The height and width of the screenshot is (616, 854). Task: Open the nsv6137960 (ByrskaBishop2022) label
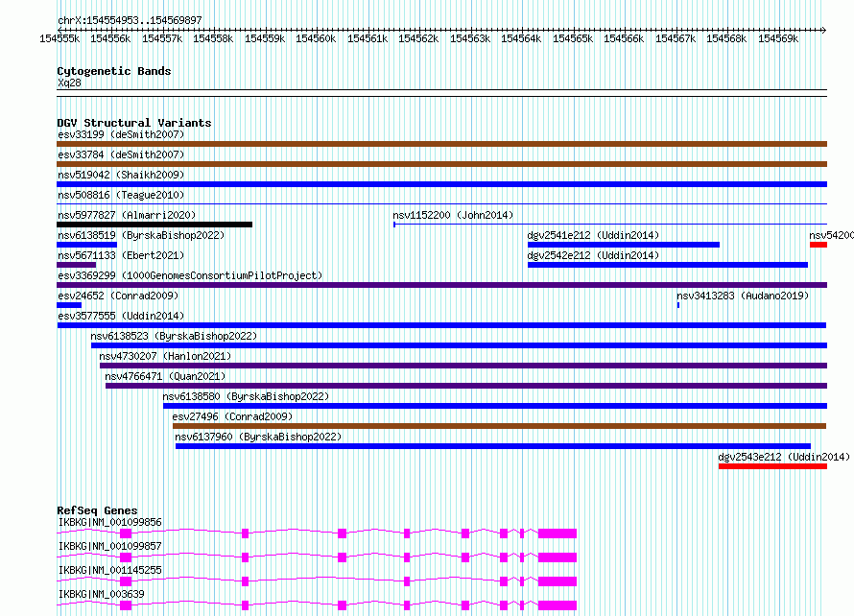[258, 437]
